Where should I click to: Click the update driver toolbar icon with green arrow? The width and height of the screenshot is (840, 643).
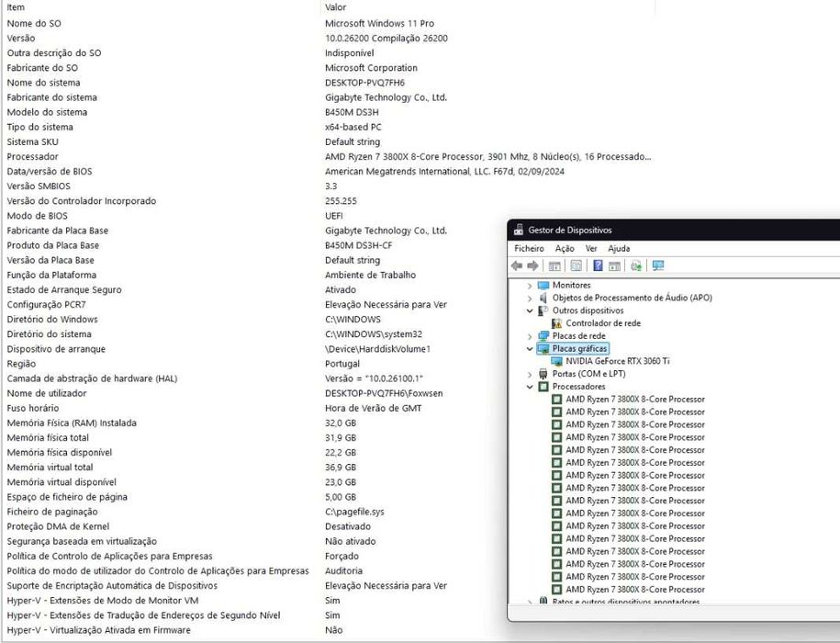(636, 265)
